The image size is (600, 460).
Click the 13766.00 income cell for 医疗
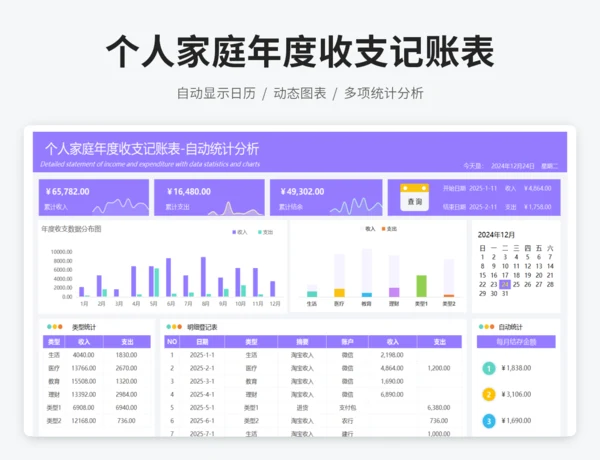click(x=83, y=368)
